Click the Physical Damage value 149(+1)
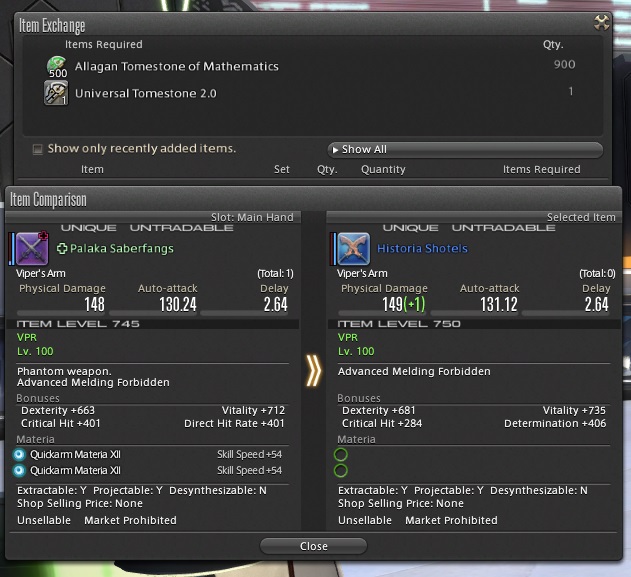This screenshot has height=577, width=631. [x=404, y=304]
